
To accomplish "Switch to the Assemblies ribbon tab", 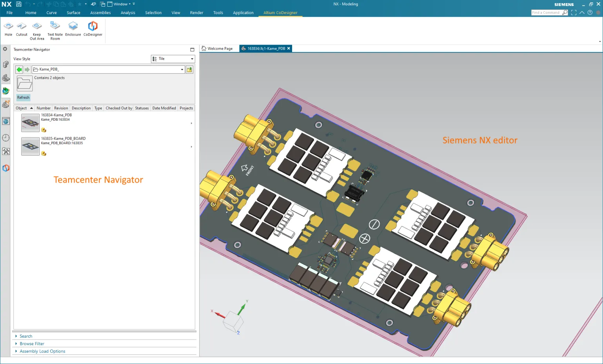I will pyautogui.click(x=100, y=13).
